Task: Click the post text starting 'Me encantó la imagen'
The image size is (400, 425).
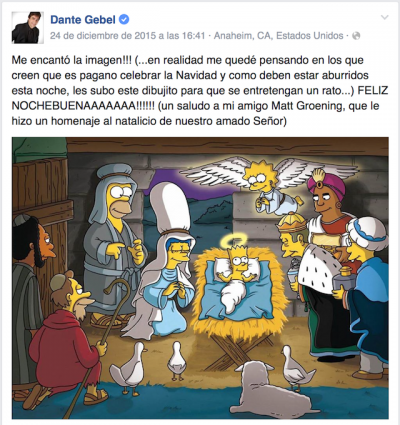Action: click(200, 91)
